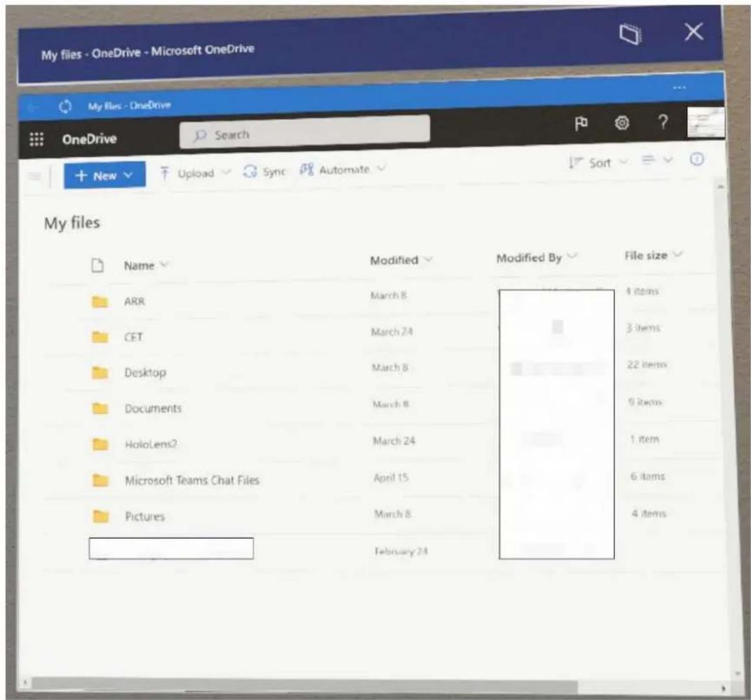This screenshot has width=751, height=700.
Task: Click the February 24 modified date
Action: coord(401,551)
